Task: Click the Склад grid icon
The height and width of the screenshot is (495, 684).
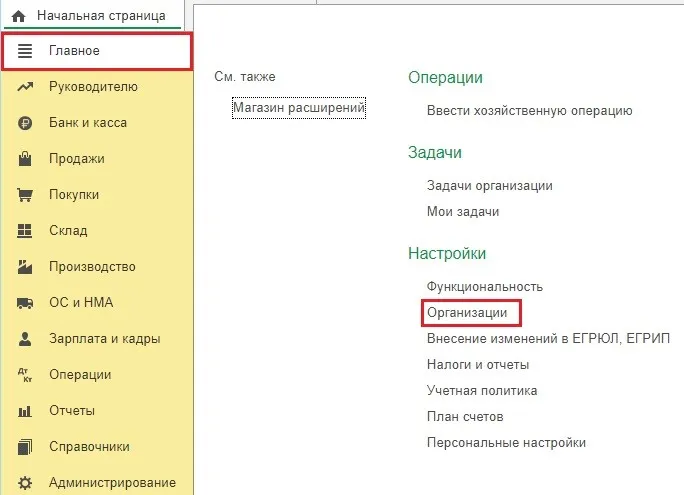Action: coord(25,231)
